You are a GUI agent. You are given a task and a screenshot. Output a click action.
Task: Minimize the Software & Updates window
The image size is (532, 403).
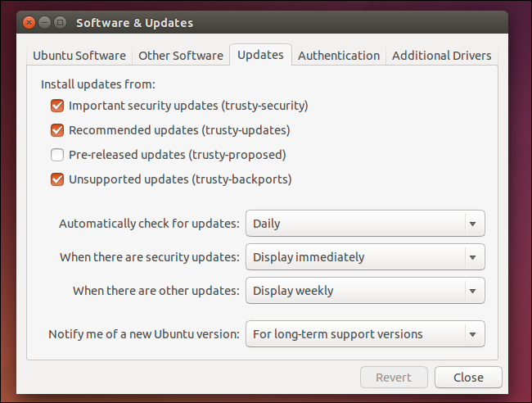pyautogui.click(x=45, y=23)
